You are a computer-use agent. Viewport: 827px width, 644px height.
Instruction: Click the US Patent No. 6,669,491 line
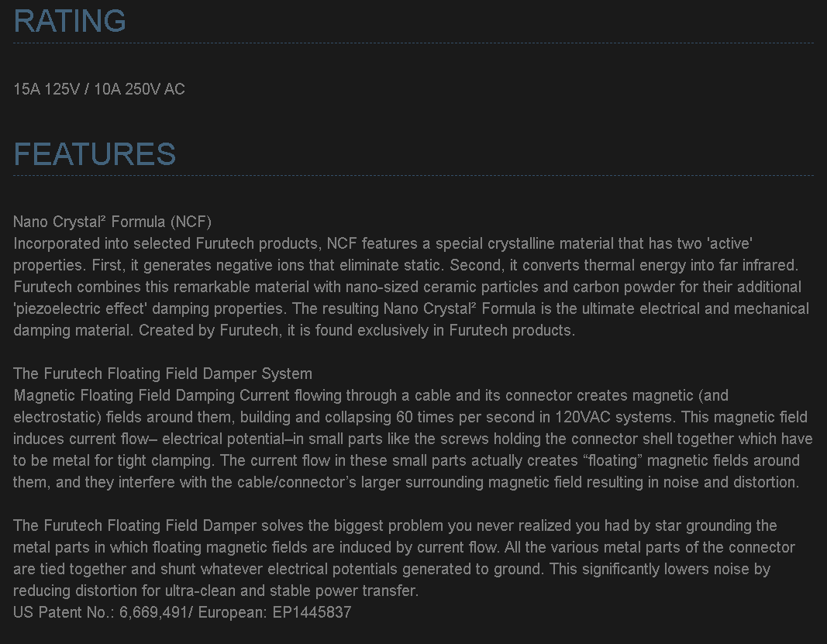[182, 612]
